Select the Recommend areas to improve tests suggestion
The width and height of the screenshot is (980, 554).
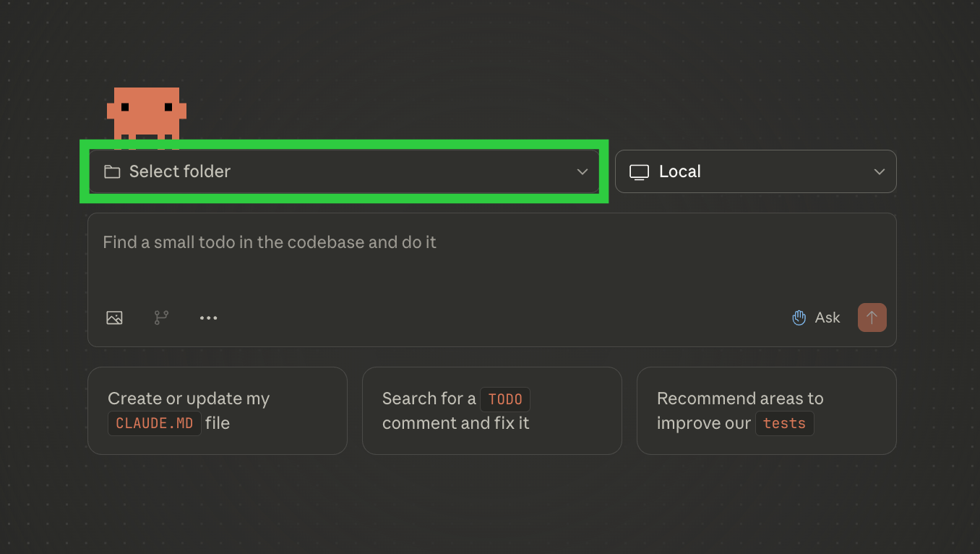point(766,410)
